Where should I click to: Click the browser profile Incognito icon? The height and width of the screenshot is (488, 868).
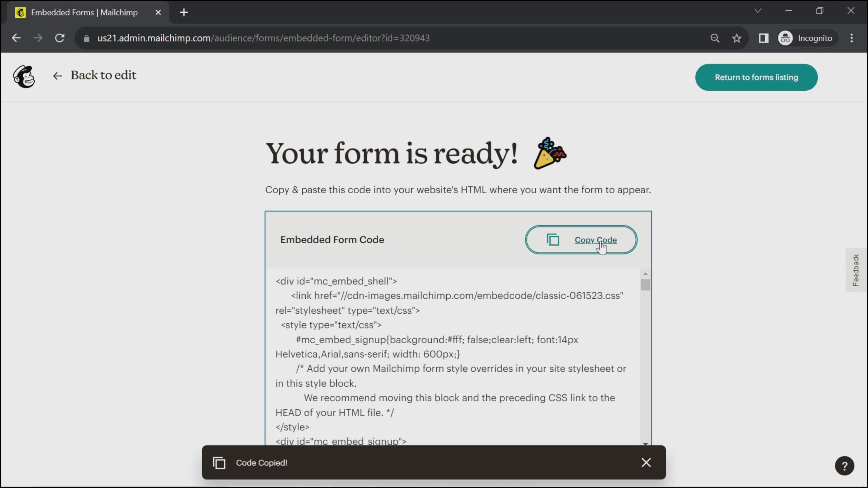point(786,38)
